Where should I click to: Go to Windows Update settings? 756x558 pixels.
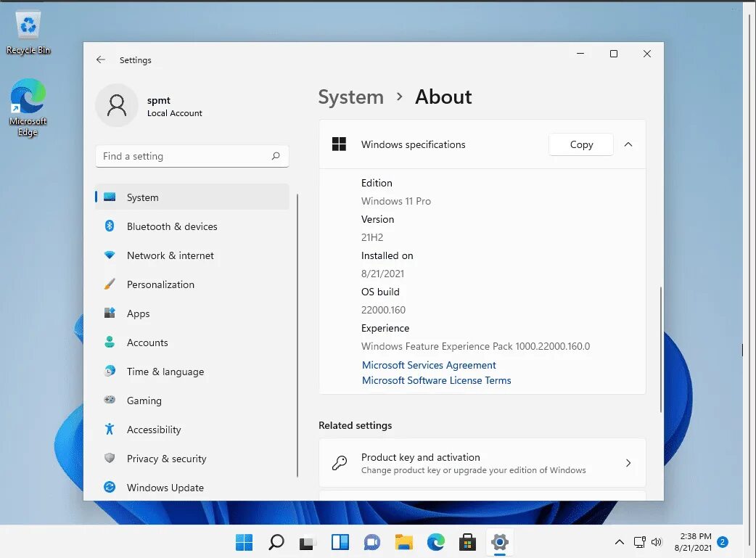[x=192, y=487]
